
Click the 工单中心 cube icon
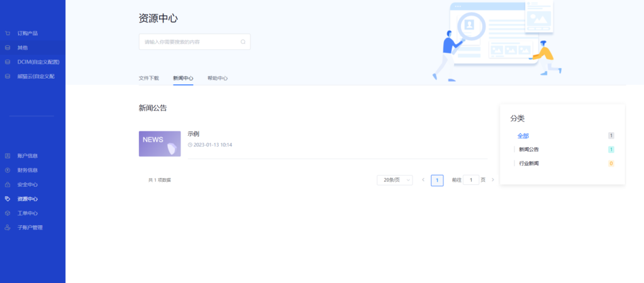click(x=8, y=213)
